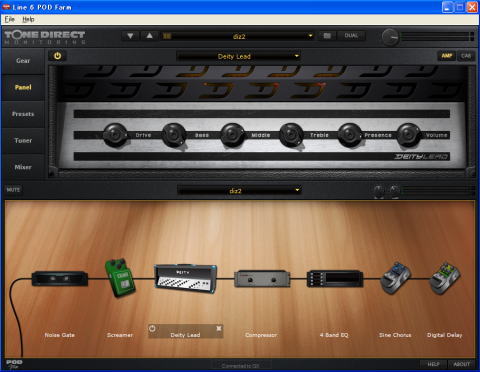Click the save icon left of DUAL

tap(327, 36)
